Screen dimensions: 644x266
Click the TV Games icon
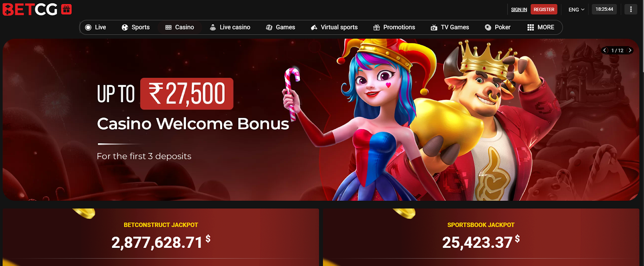pos(434,27)
